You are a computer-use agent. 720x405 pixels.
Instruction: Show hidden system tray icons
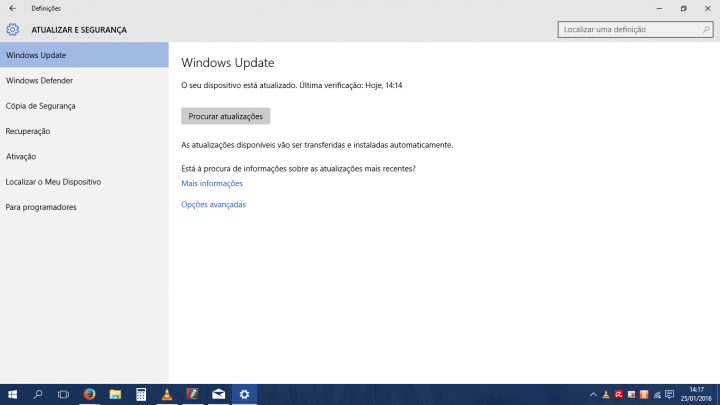[x=593, y=394]
